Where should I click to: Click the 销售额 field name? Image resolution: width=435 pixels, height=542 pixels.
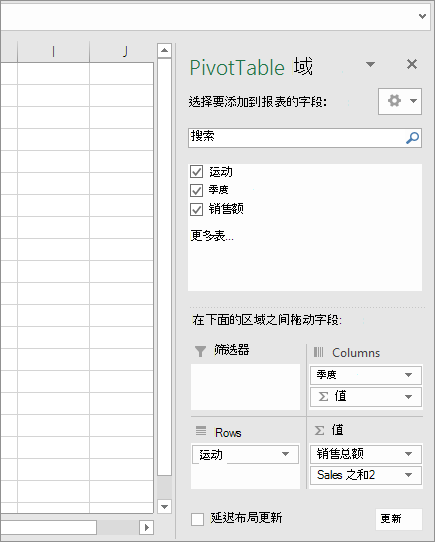(x=226, y=209)
